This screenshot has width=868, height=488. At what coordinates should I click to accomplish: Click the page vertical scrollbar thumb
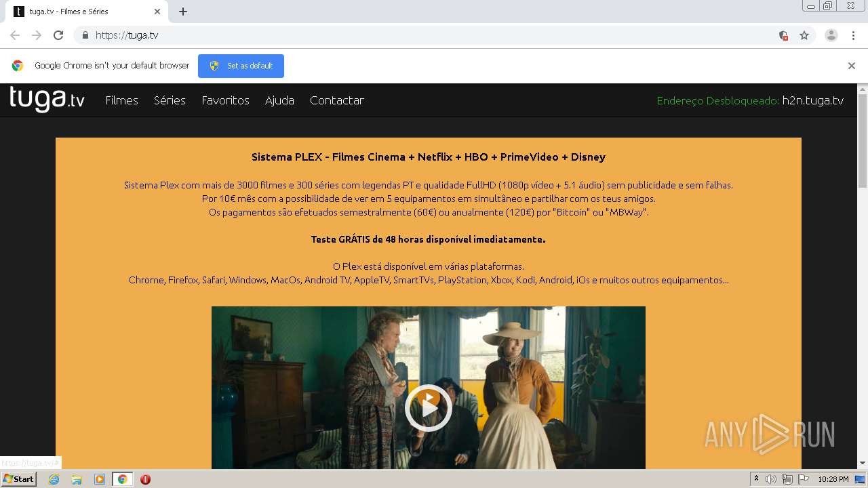[x=863, y=140]
